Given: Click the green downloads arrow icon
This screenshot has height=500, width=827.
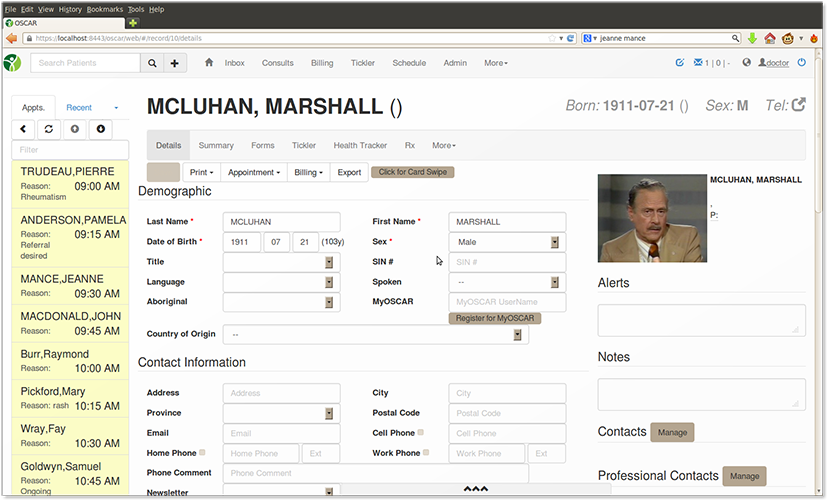Looking at the screenshot, I should (753, 38).
